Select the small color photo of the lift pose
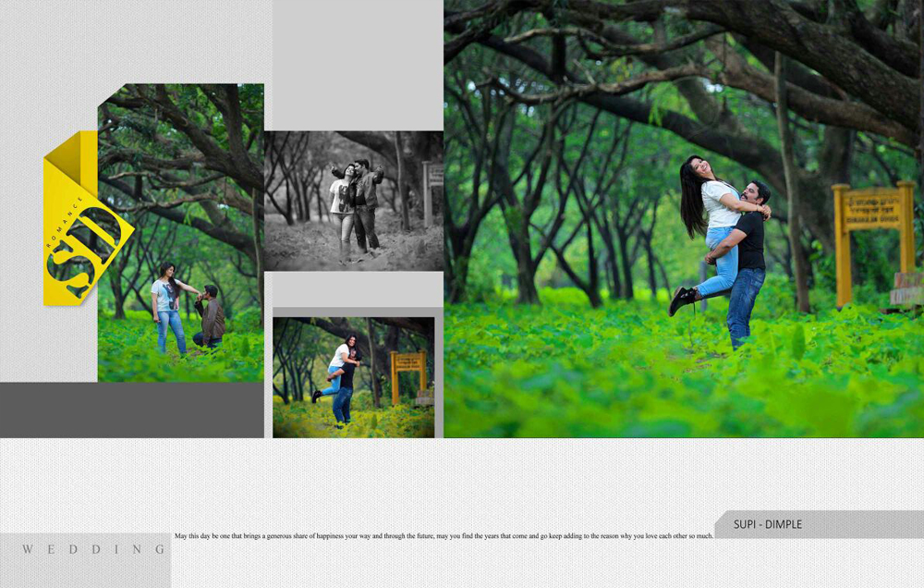The image size is (924, 588). (353, 376)
